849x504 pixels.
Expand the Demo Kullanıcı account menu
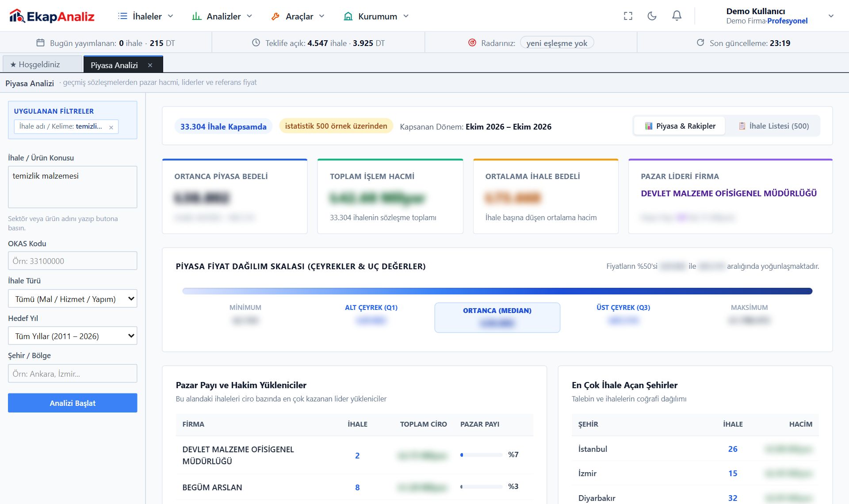(x=831, y=16)
